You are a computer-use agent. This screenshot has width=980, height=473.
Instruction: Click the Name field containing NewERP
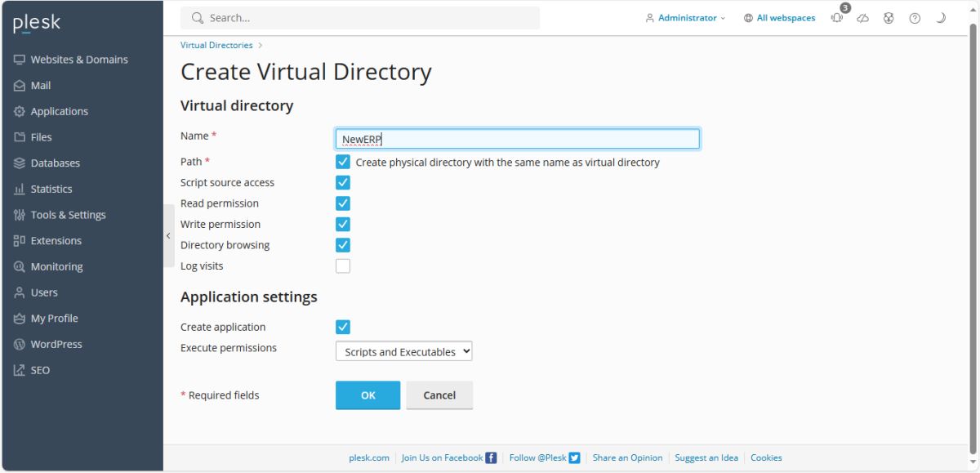tap(518, 139)
